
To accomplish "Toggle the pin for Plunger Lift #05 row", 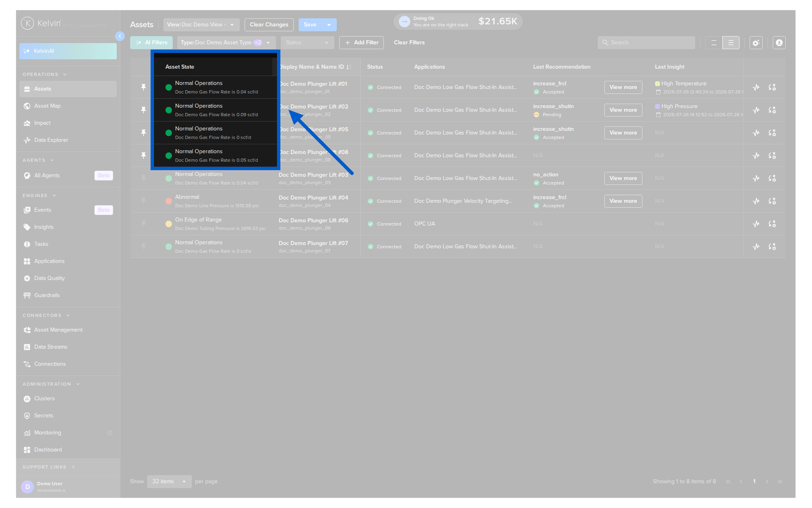I will coord(143,133).
